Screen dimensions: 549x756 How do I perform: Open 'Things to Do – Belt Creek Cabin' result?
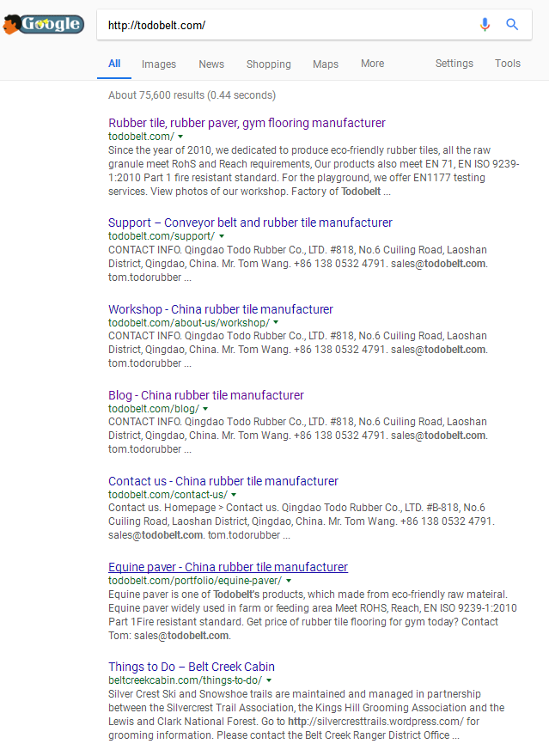(x=192, y=667)
